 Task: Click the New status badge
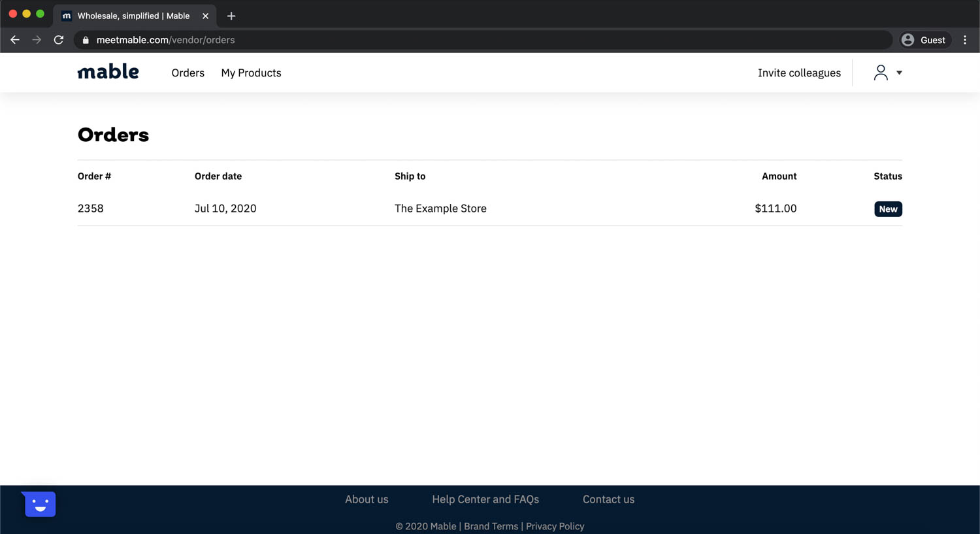pyautogui.click(x=888, y=209)
